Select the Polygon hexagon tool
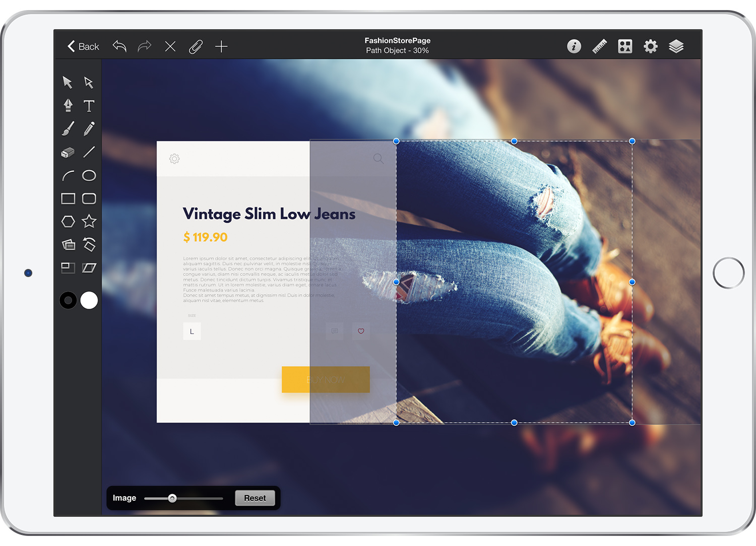Image resolution: width=756 pixels, height=546 pixels. (68, 222)
